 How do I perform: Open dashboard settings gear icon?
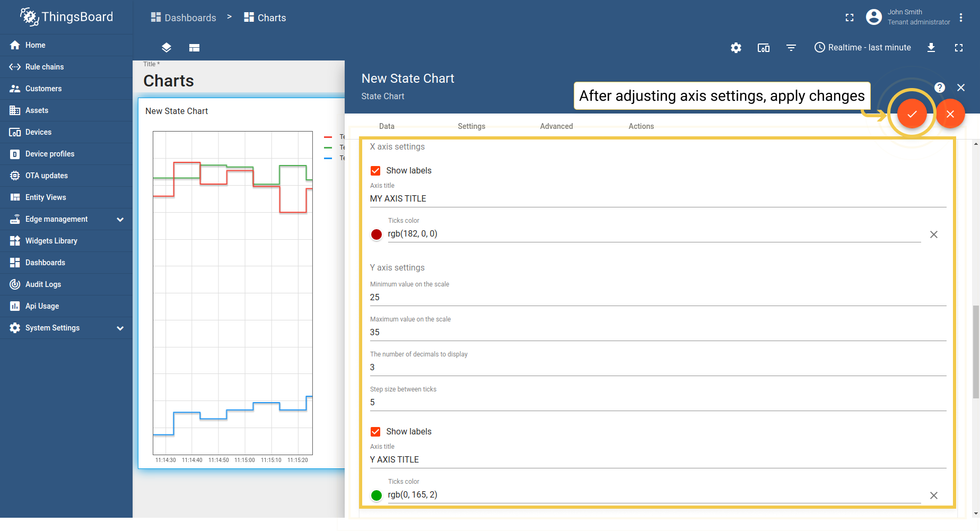pos(736,48)
